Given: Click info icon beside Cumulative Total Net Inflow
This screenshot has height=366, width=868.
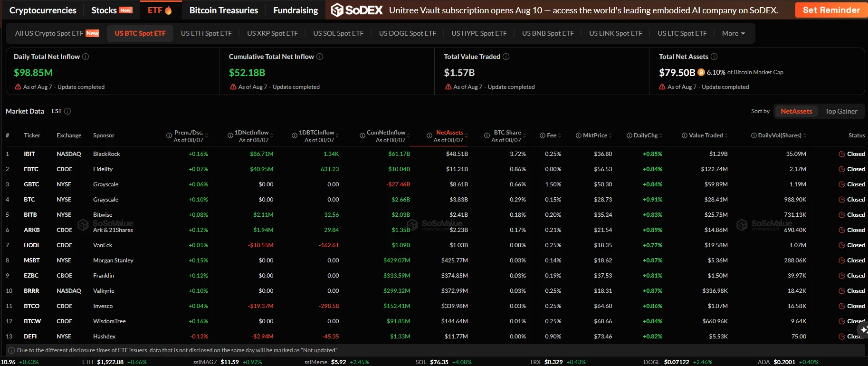Looking at the screenshot, I should (x=320, y=57).
